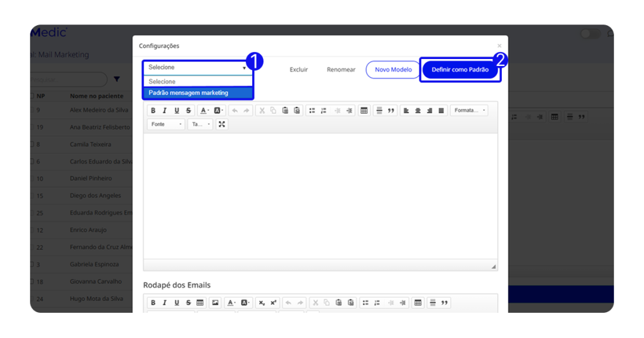Viewport: 644px width, 338px height.
Task: Click the block quote icon in main editor
Action: [x=391, y=111]
